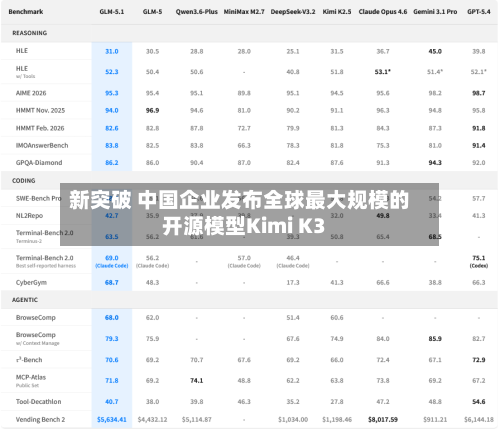Viewport: 500px width, 429px height.
Task: Click the 68.7 GLM-5.1 CyberGym score
Action: click(112, 283)
